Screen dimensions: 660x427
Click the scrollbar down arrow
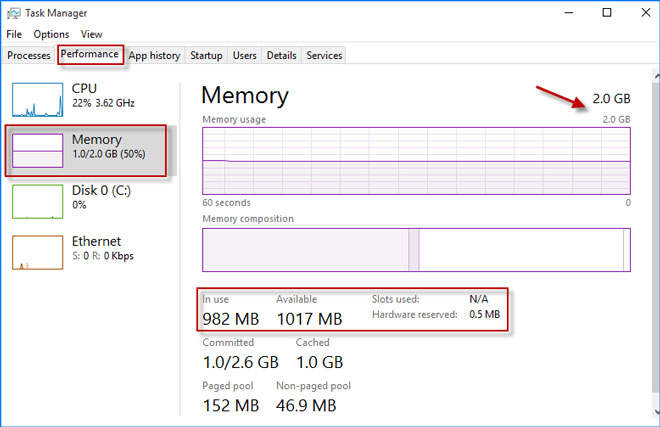pyautogui.click(x=656, y=412)
